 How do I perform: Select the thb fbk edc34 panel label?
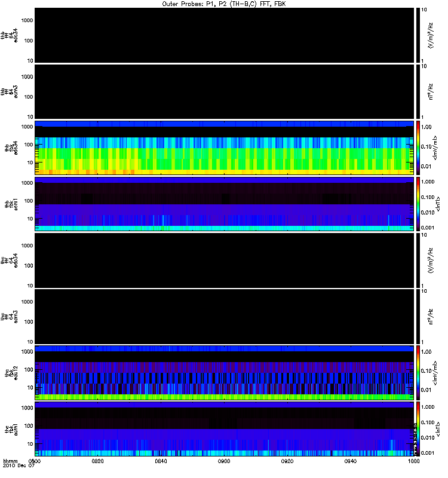[11, 148]
